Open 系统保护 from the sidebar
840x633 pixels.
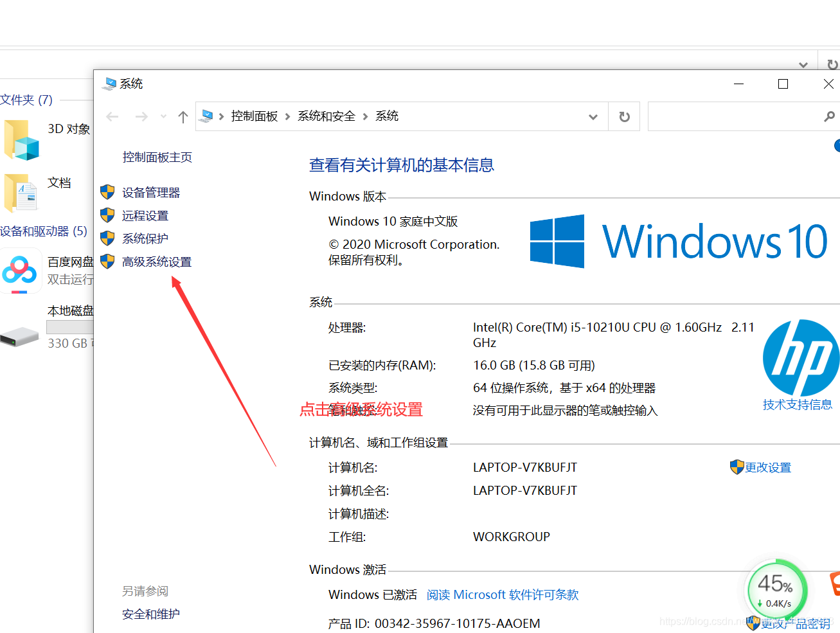[x=145, y=239]
